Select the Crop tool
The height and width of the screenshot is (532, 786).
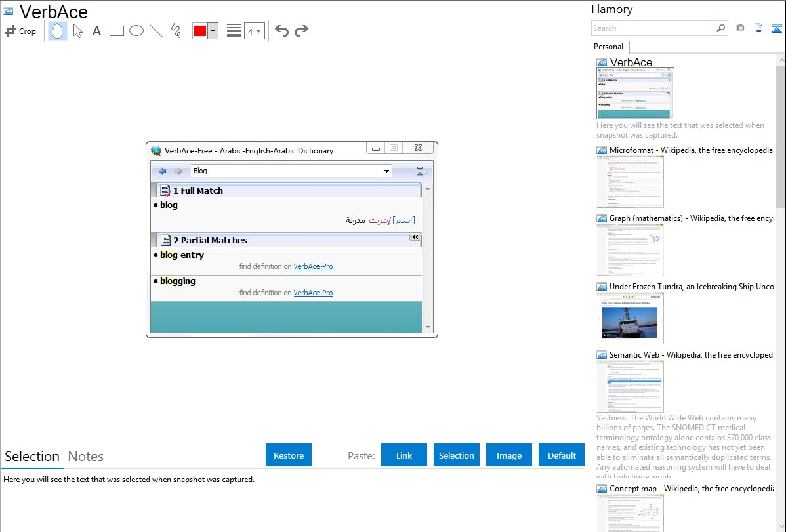[x=20, y=31]
